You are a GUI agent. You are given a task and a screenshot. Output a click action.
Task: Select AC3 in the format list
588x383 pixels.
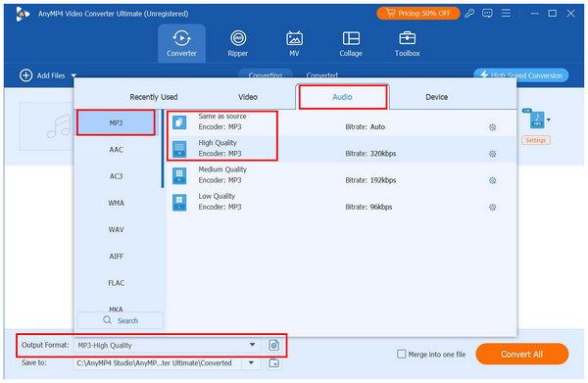(116, 176)
